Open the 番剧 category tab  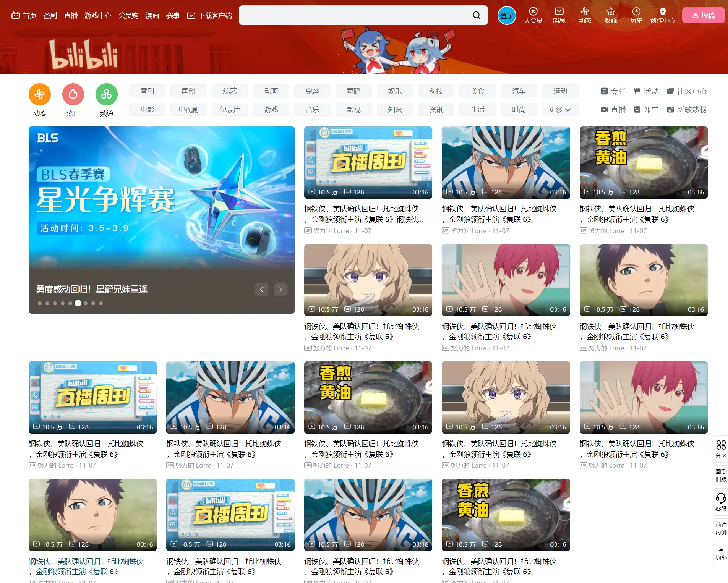pyautogui.click(x=147, y=91)
